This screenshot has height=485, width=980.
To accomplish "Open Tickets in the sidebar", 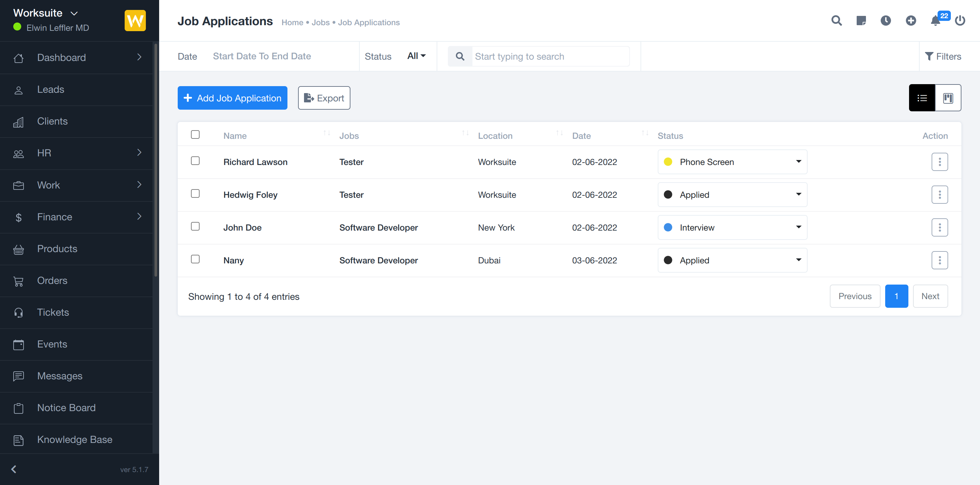I will (x=53, y=312).
